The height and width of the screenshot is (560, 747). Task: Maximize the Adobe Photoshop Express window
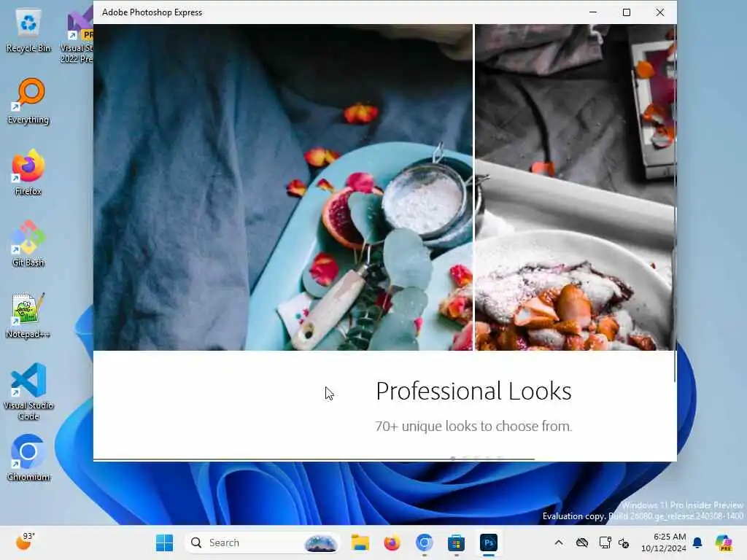click(x=627, y=12)
